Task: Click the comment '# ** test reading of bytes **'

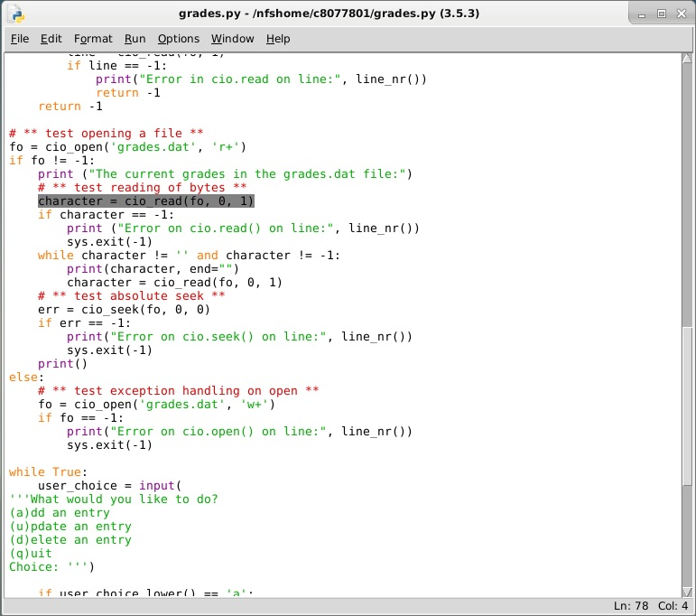Action: pos(143,188)
